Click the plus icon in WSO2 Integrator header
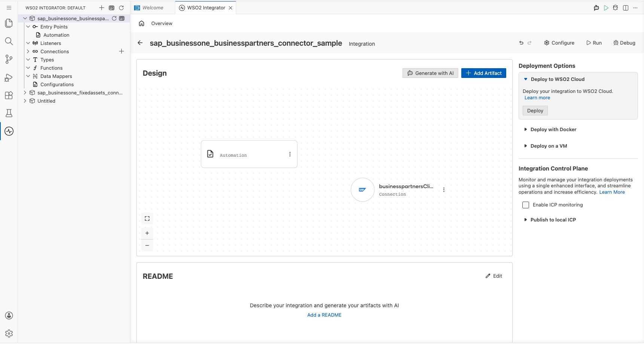The width and height of the screenshot is (644, 344). click(101, 7)
